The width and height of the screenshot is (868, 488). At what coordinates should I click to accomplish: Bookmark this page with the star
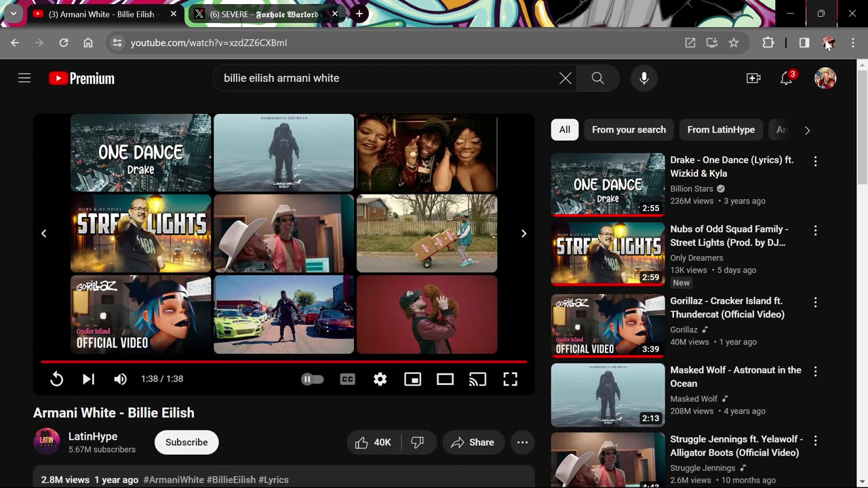pyautogui.click(x=734, y=43)
